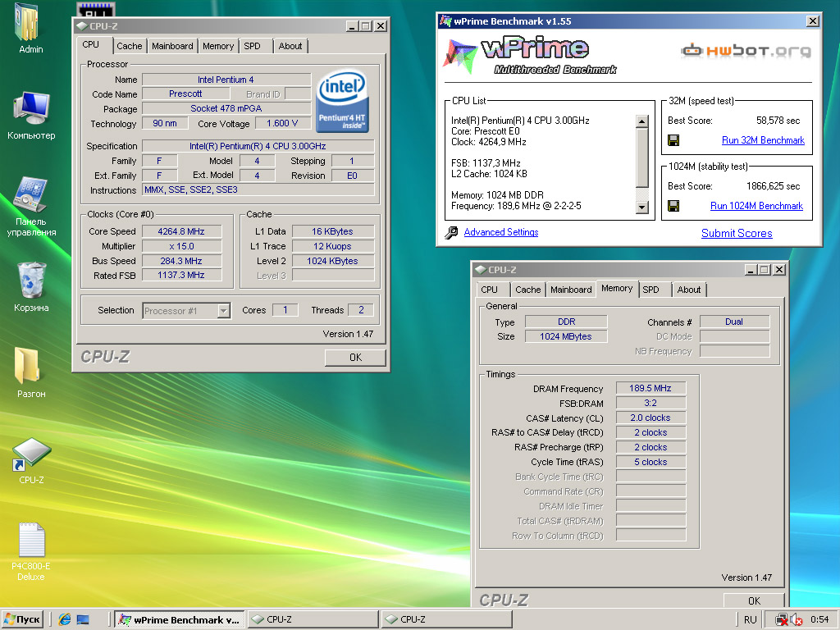Click the save icon under 1024M score
This screenshot has height=630, width=840.
[x=673, y=206]
